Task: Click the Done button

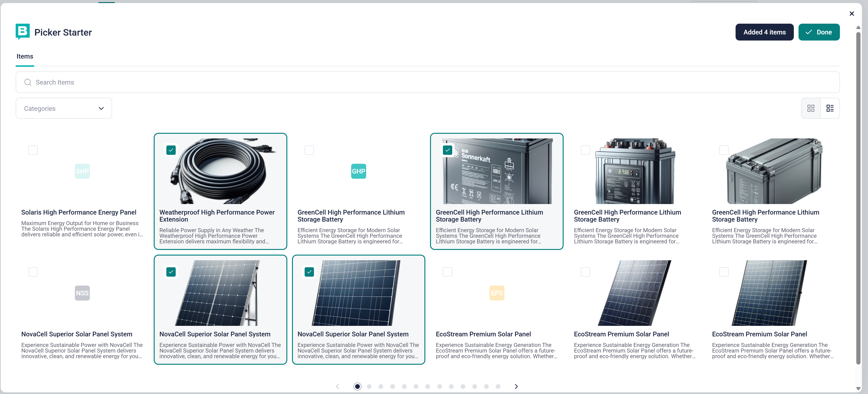Action: (x=819, y=32)
